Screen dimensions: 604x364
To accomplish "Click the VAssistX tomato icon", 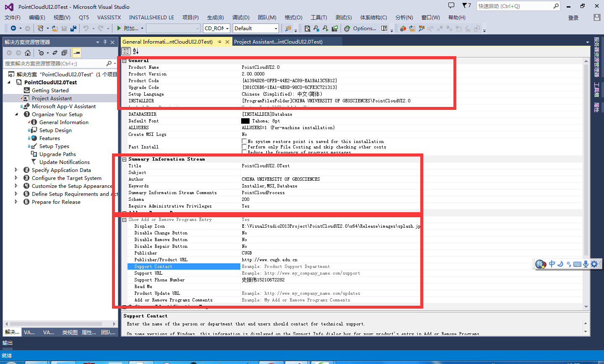I will 403,29.
